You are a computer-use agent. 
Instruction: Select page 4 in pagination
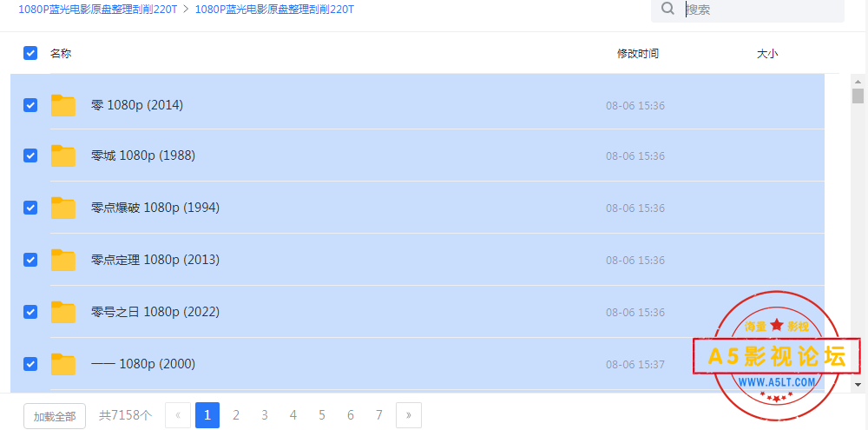(293, 415)
